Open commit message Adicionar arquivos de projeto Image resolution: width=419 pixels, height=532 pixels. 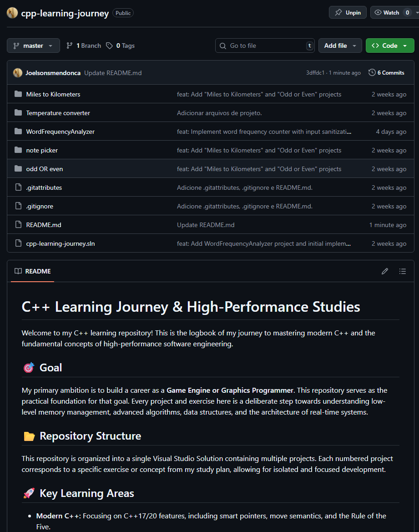(219, 113)
